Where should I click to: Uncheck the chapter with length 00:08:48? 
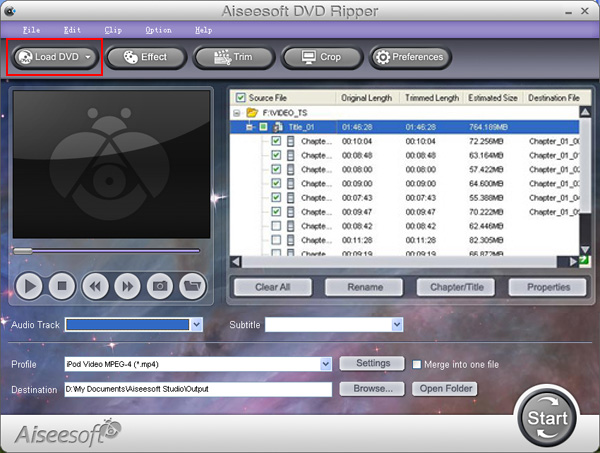pos(276,155)
